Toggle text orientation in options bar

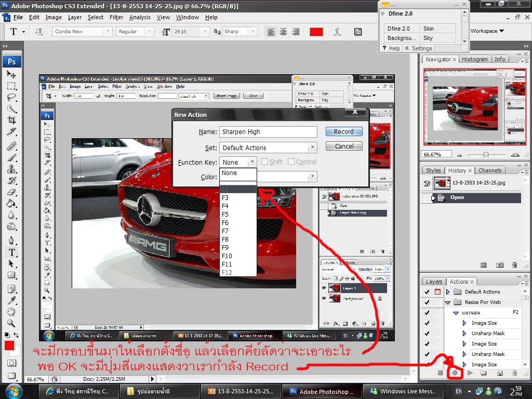(x=39, y=32)
